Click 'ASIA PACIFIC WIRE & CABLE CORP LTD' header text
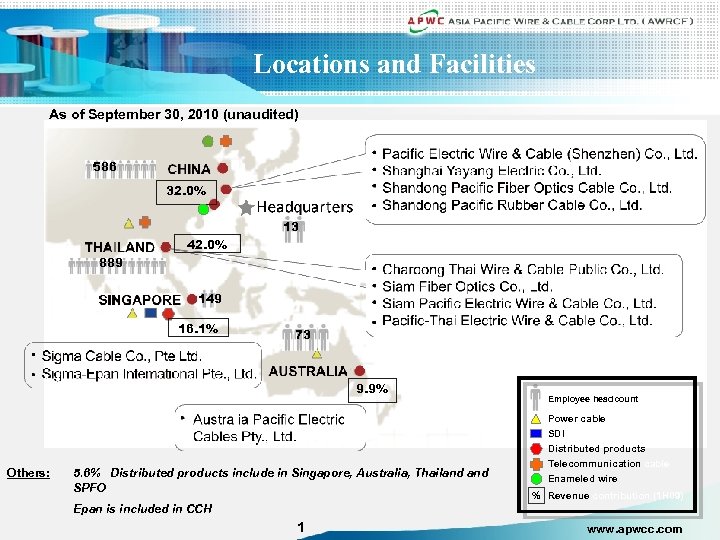 click(x=571, y=21)
